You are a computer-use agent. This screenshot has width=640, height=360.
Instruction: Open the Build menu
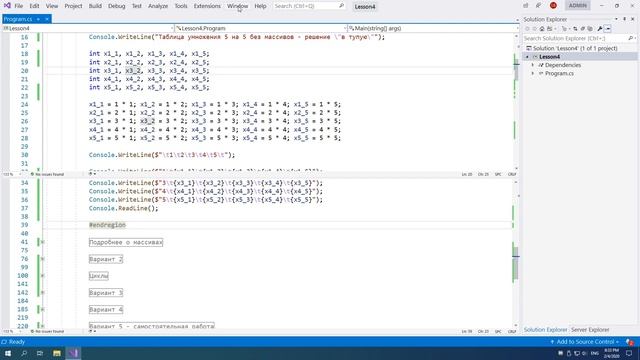coord(95,6)
